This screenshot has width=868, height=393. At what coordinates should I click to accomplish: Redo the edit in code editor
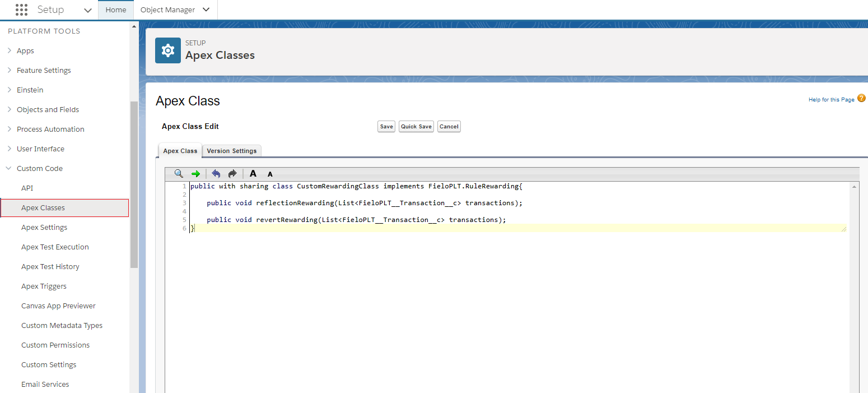(x=232, y=174)
